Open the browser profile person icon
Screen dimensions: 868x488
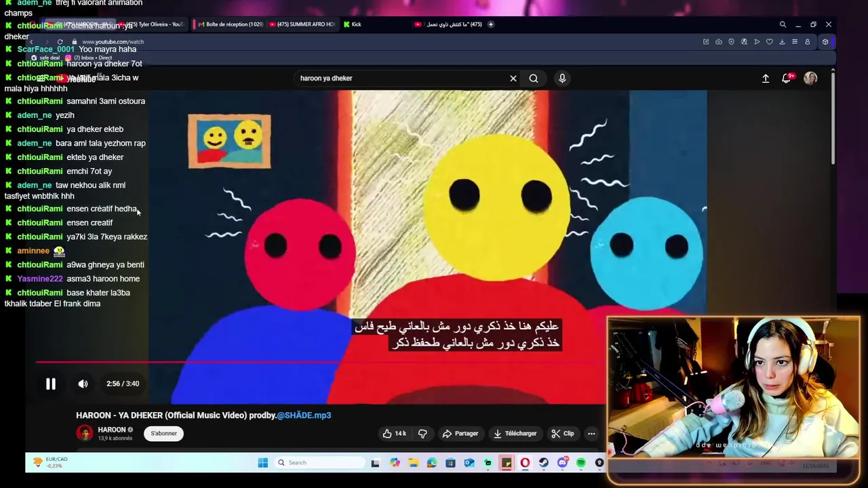[807, 42]
